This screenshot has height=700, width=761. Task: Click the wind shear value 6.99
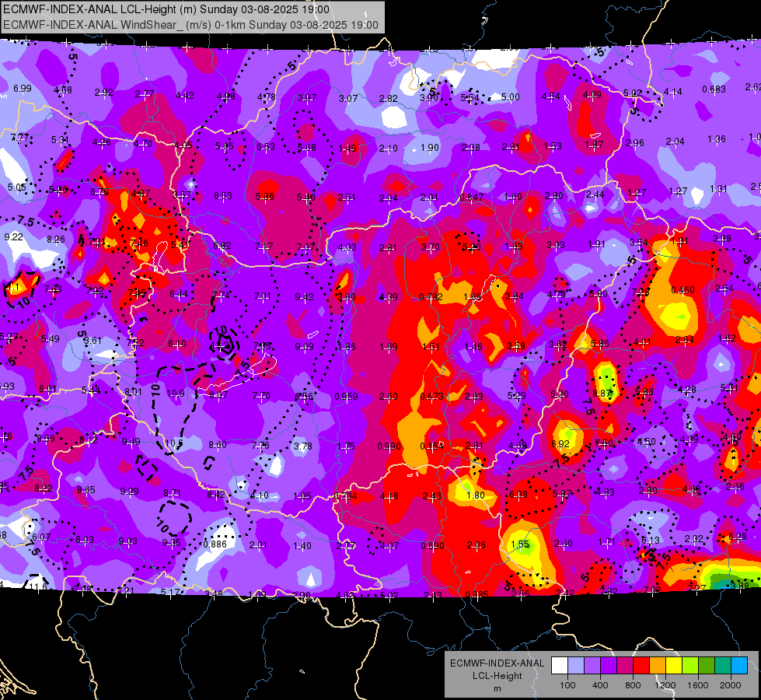click(x=23, y=89)
